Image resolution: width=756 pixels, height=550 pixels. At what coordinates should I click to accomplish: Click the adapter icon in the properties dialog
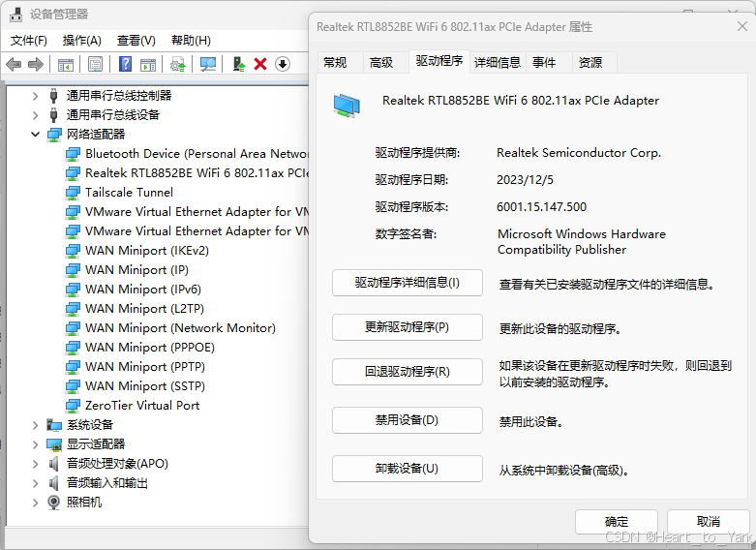pyautogui.click(x=347, y=106)
